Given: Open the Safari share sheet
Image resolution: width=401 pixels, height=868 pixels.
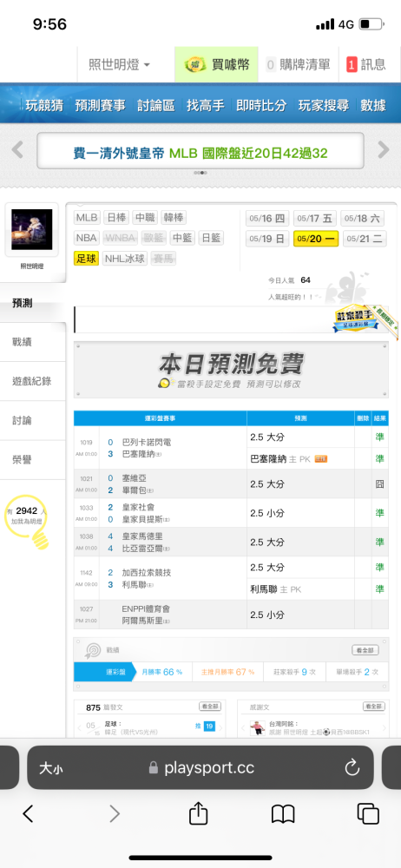Looking at the screenshot, I should (x=198, y=812).
